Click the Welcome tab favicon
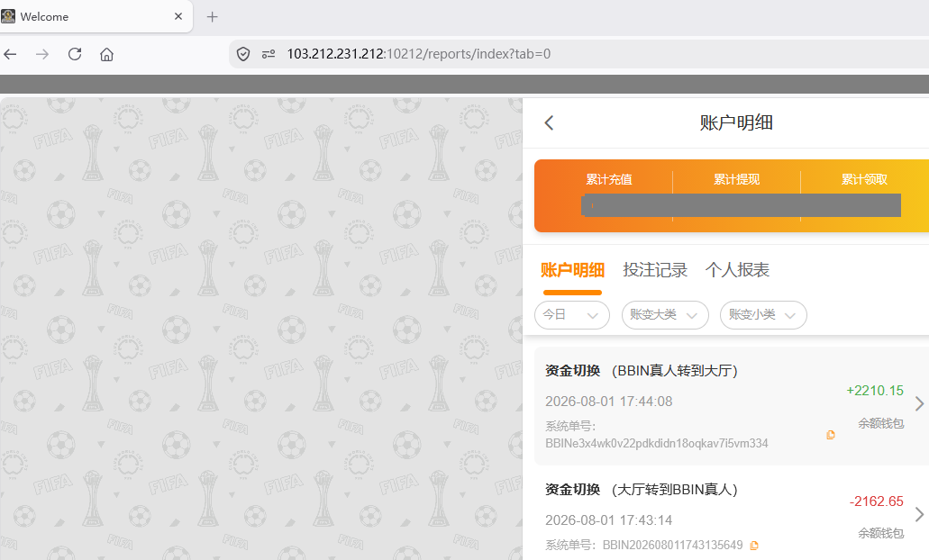 coord(8,16)
